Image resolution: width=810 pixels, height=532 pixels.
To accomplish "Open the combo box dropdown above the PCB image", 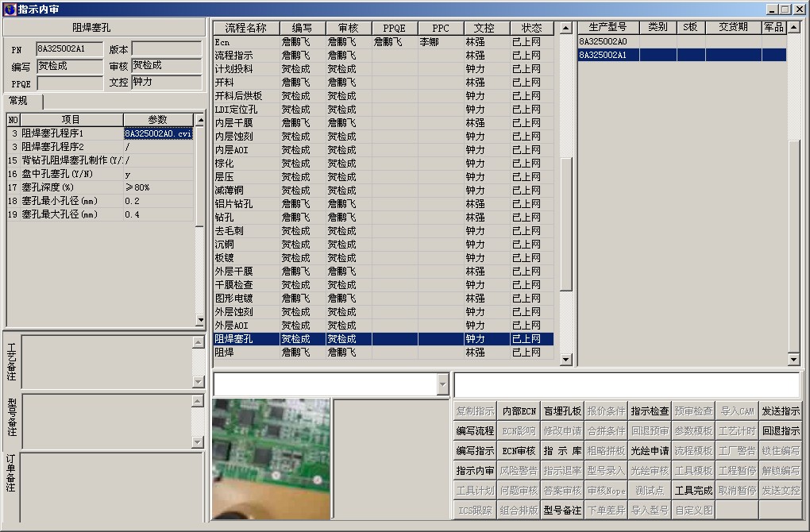I will click(442, 384).
